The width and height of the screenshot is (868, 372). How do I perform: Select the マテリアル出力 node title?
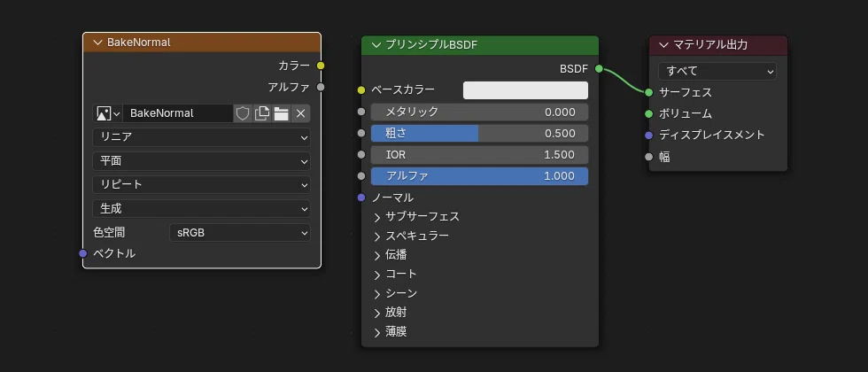(710, 45)
